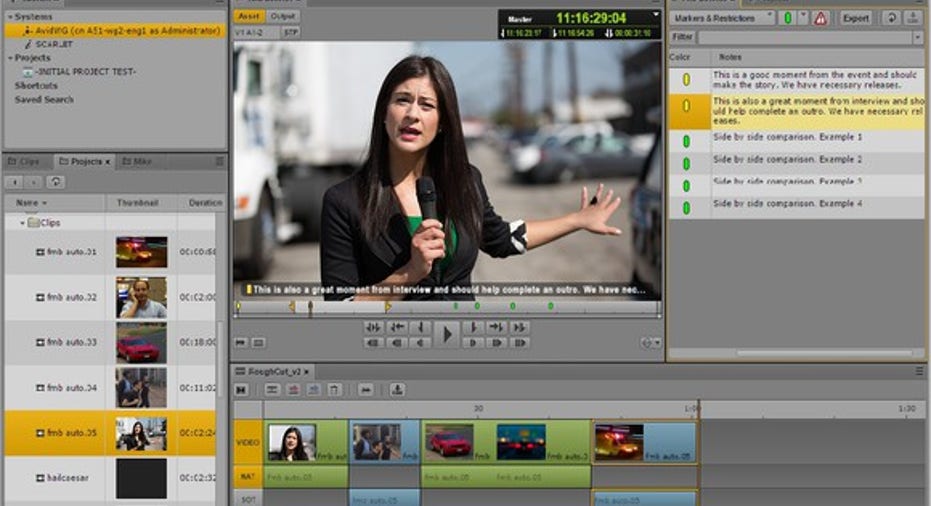Select thumbnail of the fmb auto.33 red car clip
This screenshot has width=931, height=506.
[141, 343]
